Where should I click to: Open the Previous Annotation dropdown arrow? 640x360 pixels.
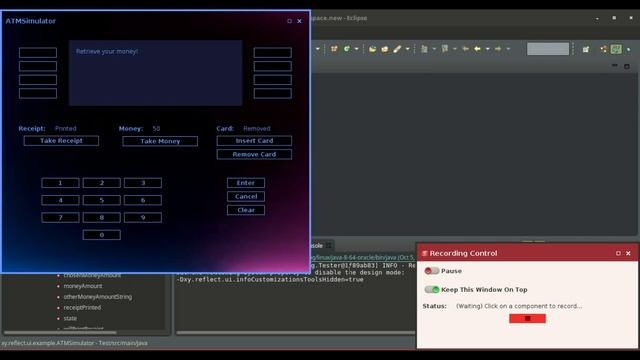coord(455,49)
